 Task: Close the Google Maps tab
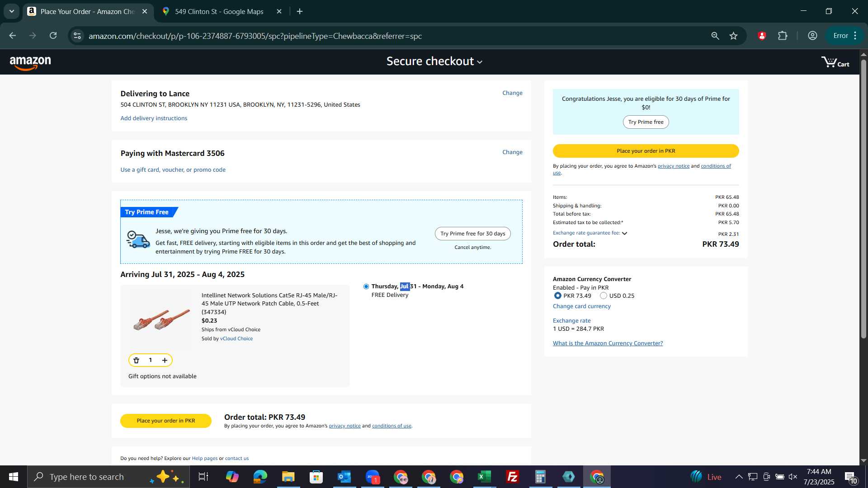[x=279, y=11]
